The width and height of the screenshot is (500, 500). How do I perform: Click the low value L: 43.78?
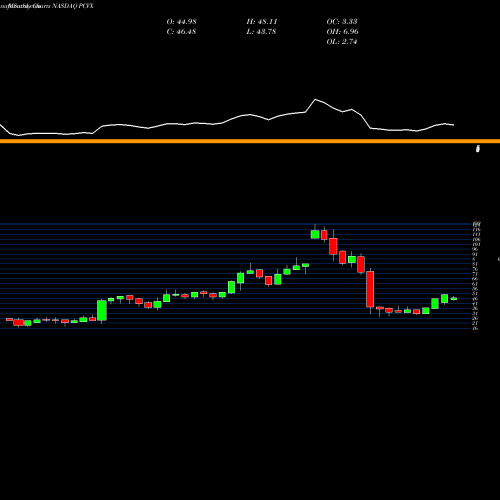[261, 32]
